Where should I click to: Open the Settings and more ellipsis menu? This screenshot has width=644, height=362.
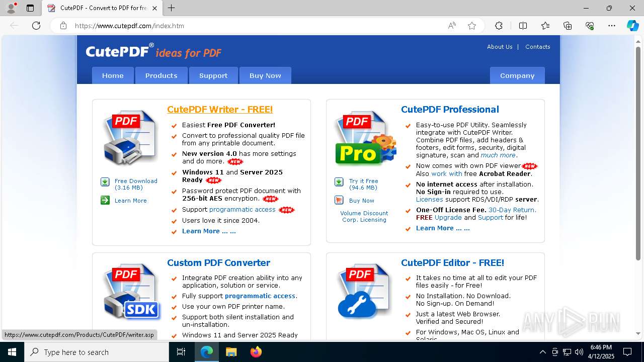(612, 26)
